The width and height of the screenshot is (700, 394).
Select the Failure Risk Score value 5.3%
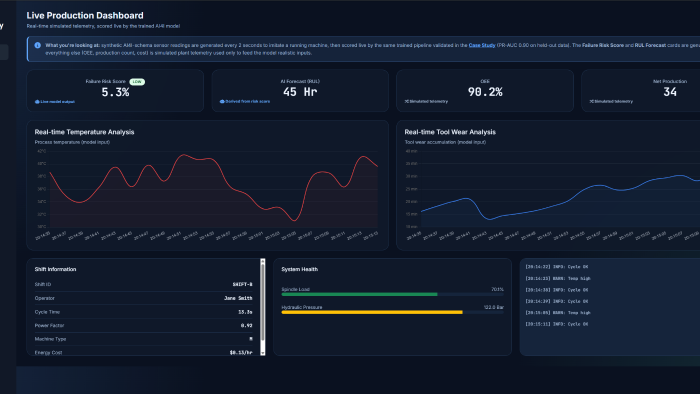coord(115,92)
